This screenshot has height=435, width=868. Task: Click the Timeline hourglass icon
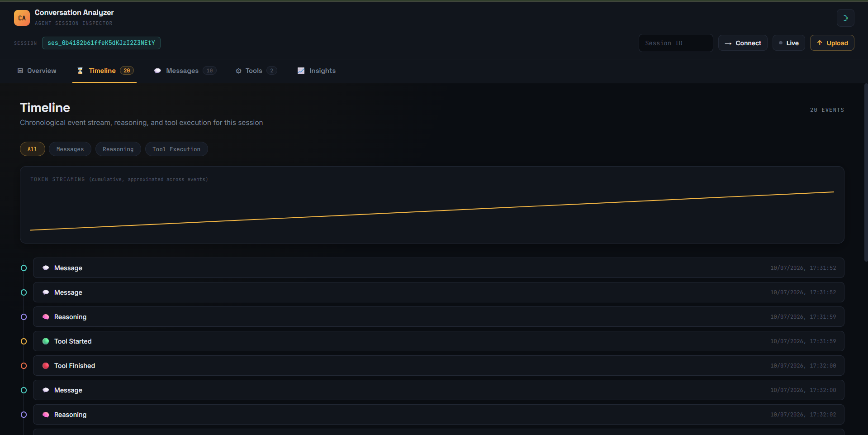[80, 71]
